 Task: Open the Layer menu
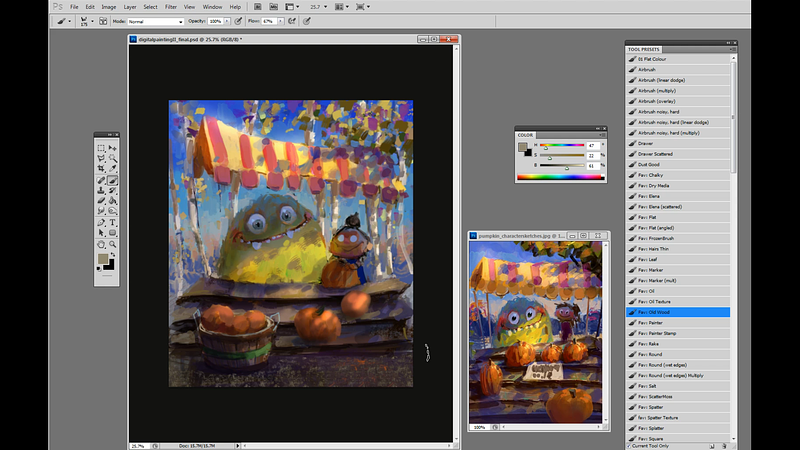129,6
